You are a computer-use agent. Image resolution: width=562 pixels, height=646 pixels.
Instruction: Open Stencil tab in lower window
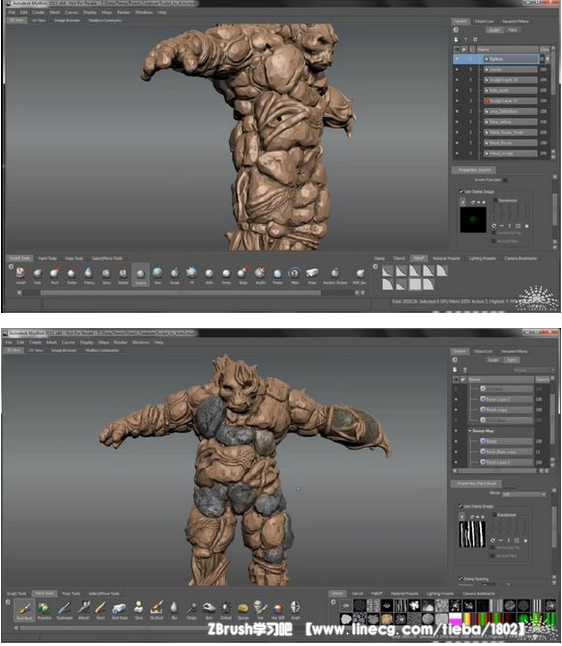357,594
